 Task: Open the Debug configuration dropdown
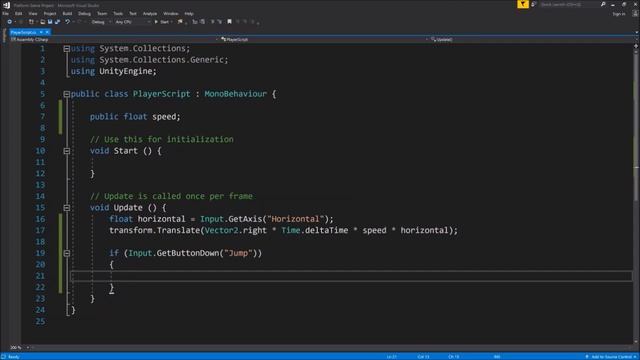pos(101,22)
